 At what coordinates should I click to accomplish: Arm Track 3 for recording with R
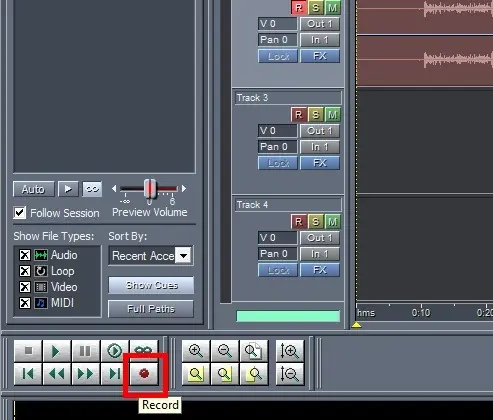coord(298,115)
